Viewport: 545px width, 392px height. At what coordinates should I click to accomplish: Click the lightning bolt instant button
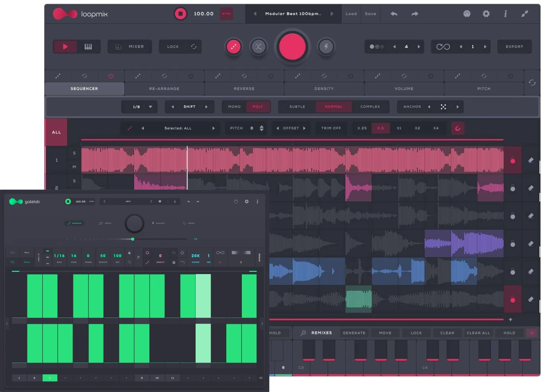click(x=326, y=47)
